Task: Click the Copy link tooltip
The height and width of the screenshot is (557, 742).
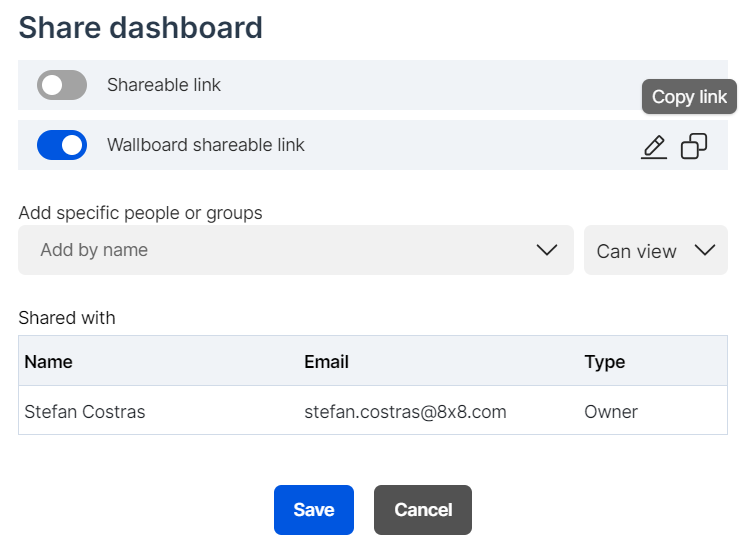Action: click(689, 97)
